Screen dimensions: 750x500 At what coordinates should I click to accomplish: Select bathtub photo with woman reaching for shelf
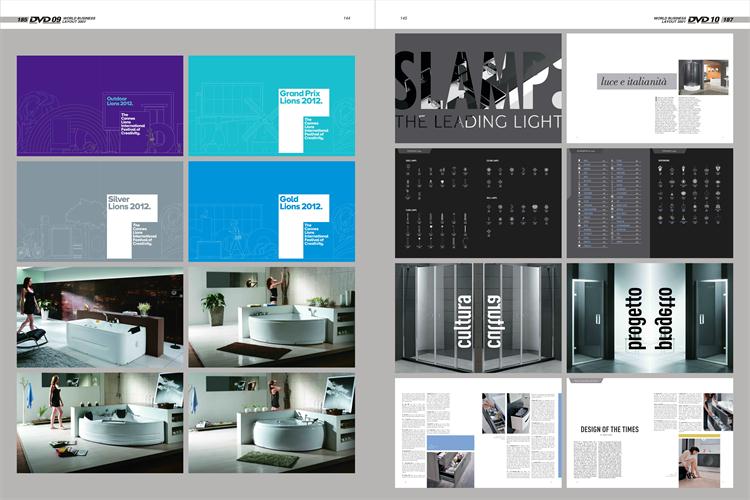(271, 318)
